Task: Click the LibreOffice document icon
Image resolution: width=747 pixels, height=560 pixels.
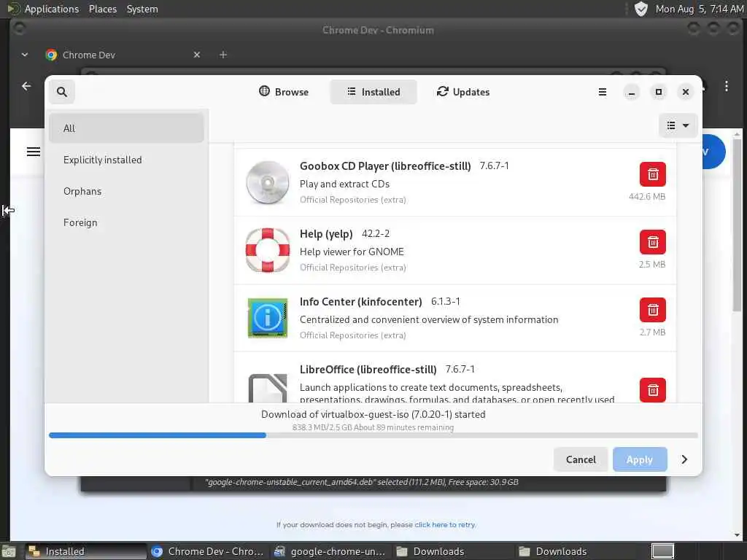Action: click(x=267, y=388)
